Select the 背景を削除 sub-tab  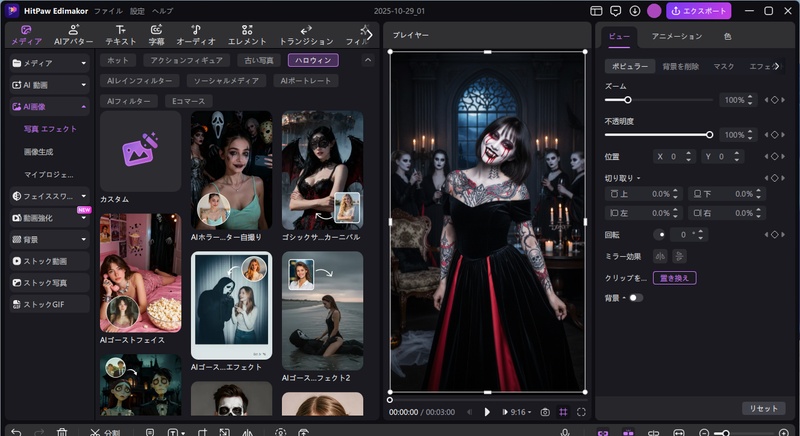click(x=681, y=66)
